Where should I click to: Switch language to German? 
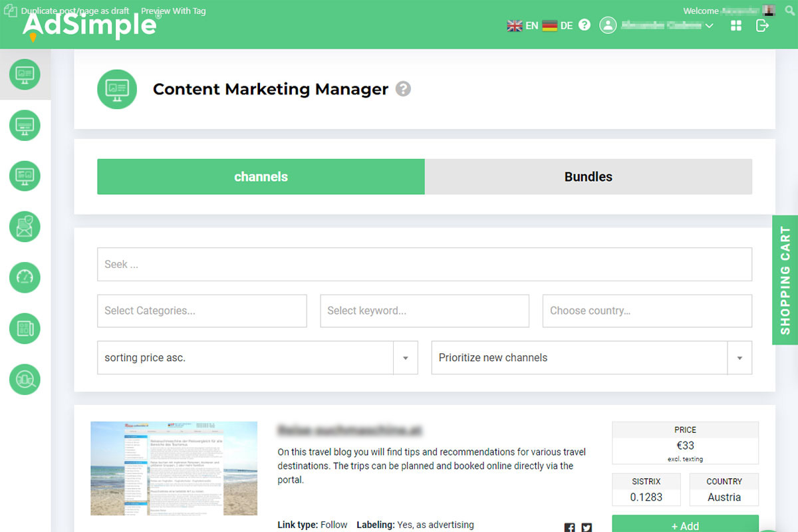tap(557, 26)
